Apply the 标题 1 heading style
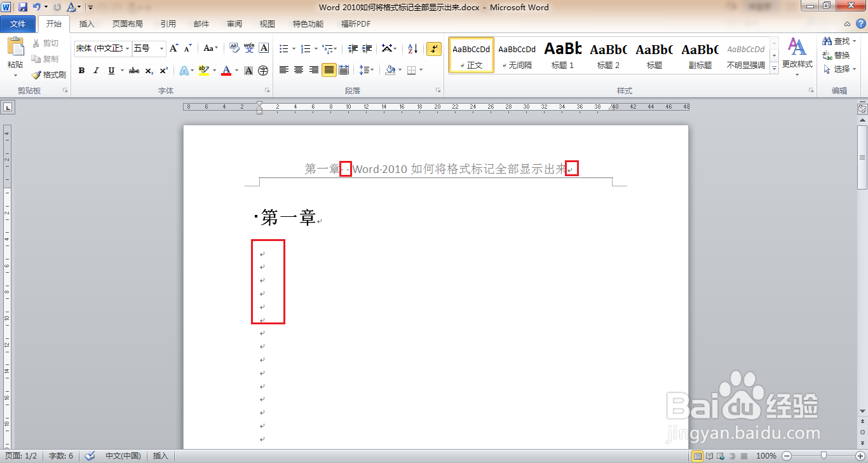Image resolution: width=868 pixels, height=463 pixels. [x=563, y=55]
